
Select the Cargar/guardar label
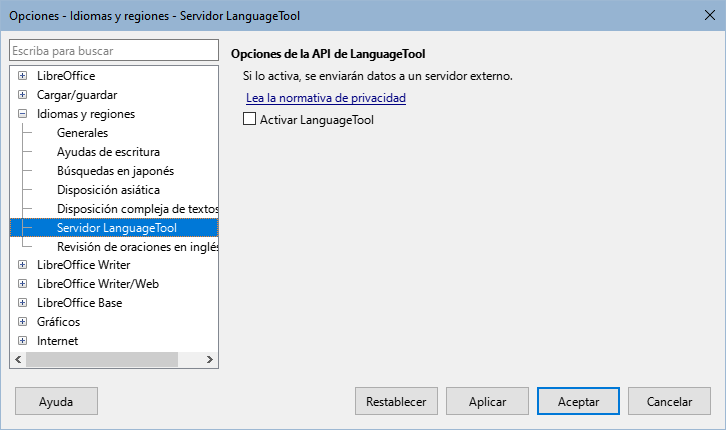pyautogui.click(x=77, y=95)
